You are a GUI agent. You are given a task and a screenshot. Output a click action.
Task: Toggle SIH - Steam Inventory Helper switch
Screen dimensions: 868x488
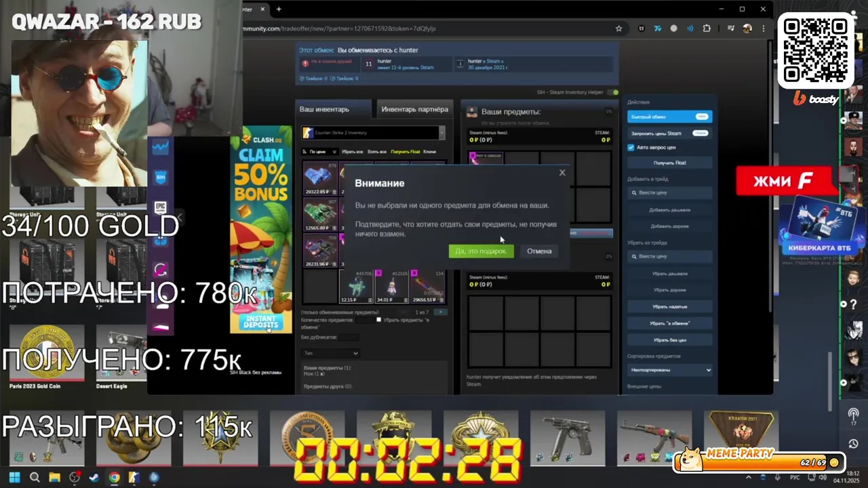[x=613, y=92]
